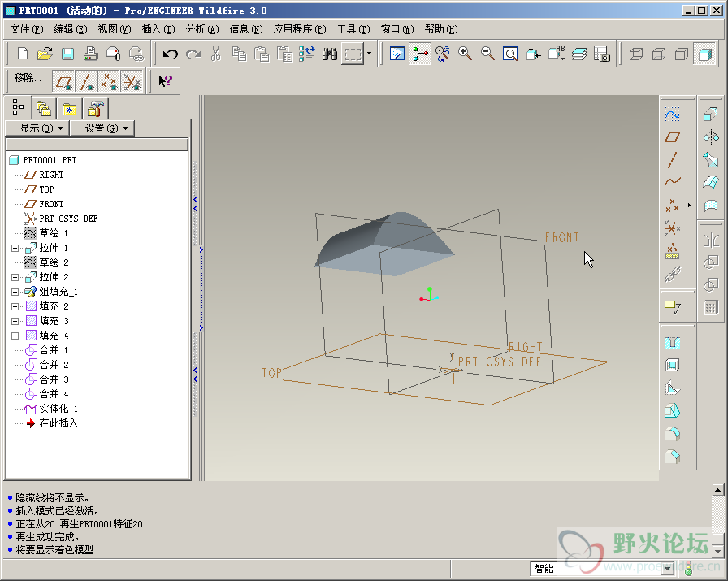Select the Hole tool in the right toolbar
Screen dimensions: 728x581
(672, 343)
